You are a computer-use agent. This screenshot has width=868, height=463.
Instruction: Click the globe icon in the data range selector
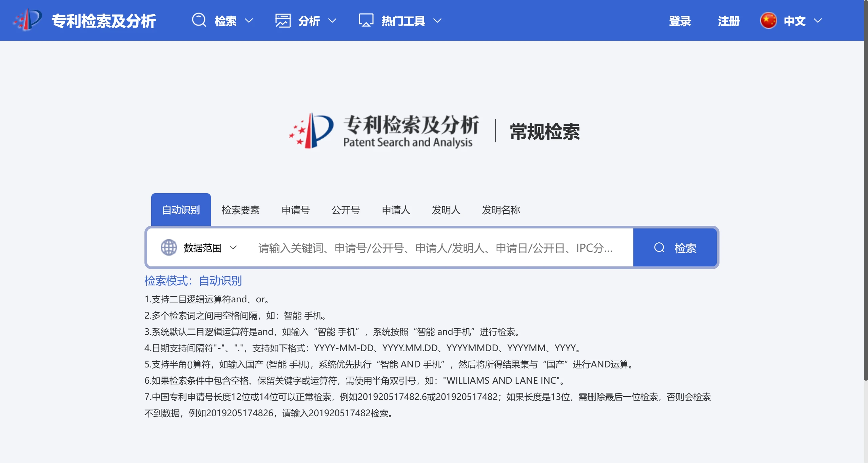(169, 247)
